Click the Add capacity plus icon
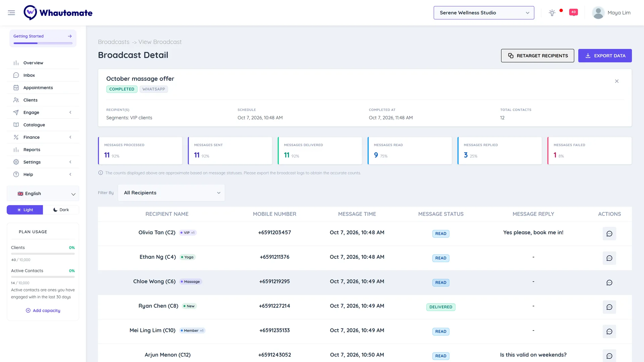The height and width of the screenshot is (362, 644). point(28,310)
